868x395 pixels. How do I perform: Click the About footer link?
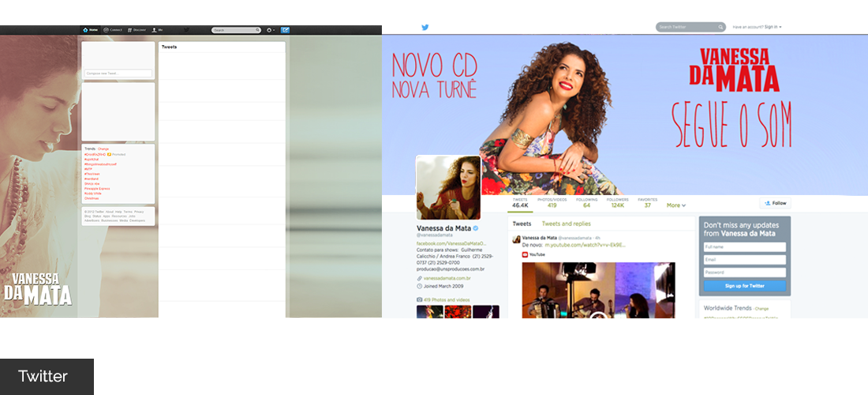tap(110, 212)
